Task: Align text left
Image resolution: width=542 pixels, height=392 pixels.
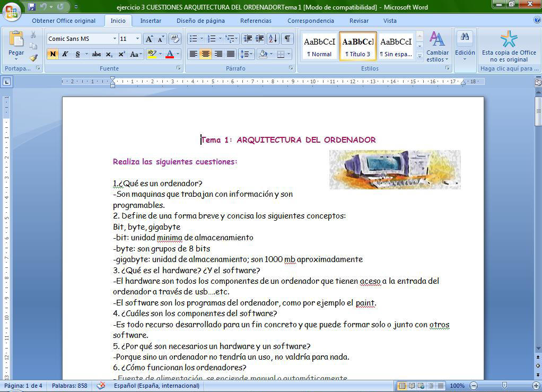Action: [194, 54]
